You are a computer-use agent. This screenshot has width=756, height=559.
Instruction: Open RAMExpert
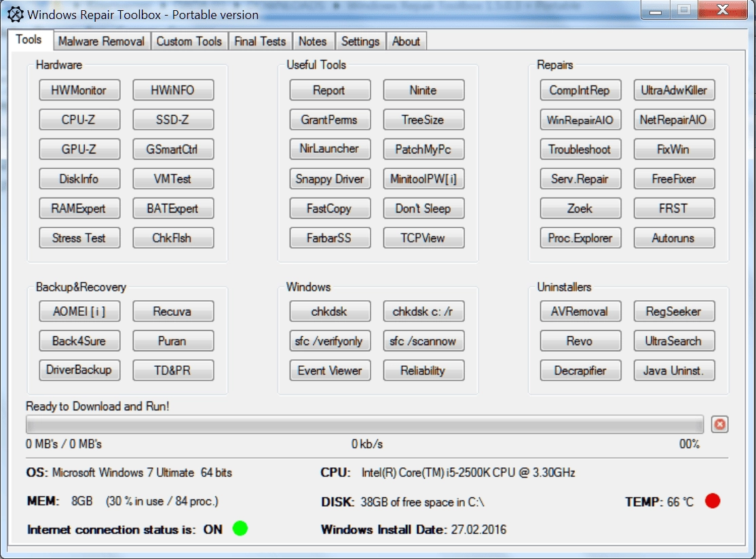click(79, 209)
